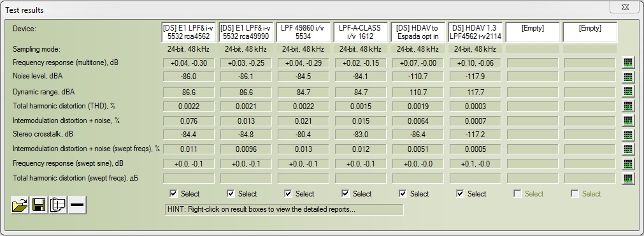Show graph for Total harmonic distortion (THD)
Screen dimensions: 644x236
pos(627,106)
